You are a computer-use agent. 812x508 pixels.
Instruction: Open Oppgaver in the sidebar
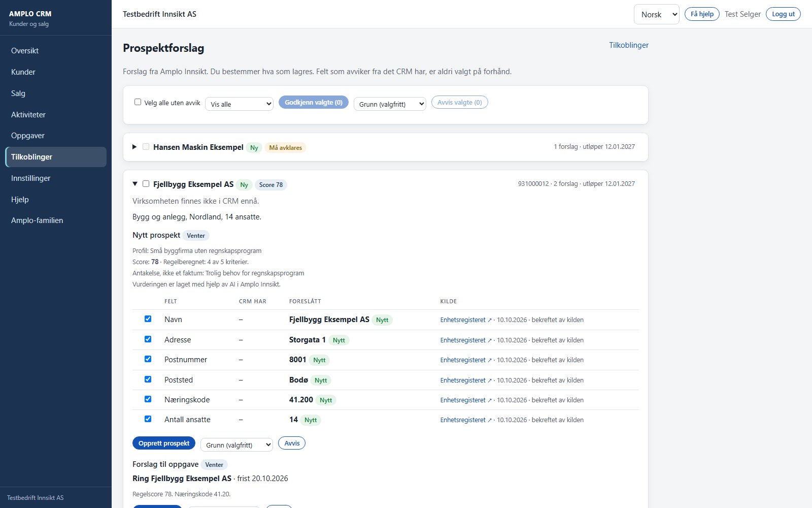(56, 136)
